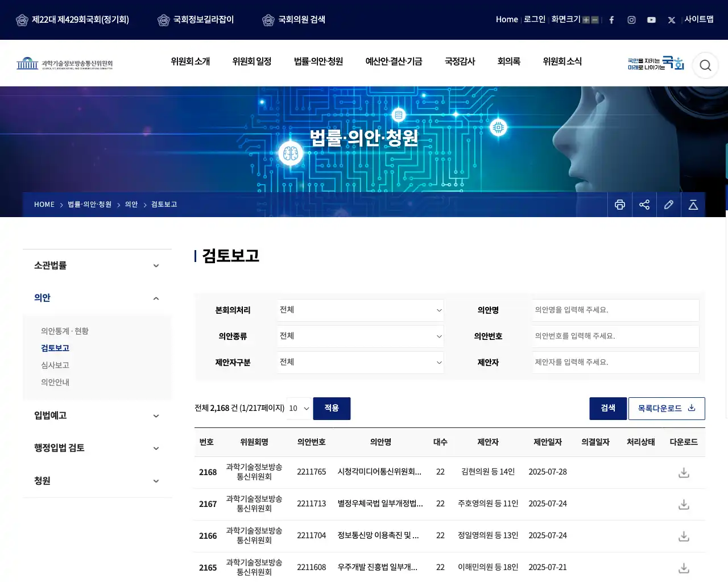Click the print page icon
Image resolution: width=728 pixels, height=582 pixels.
[620, 205]
